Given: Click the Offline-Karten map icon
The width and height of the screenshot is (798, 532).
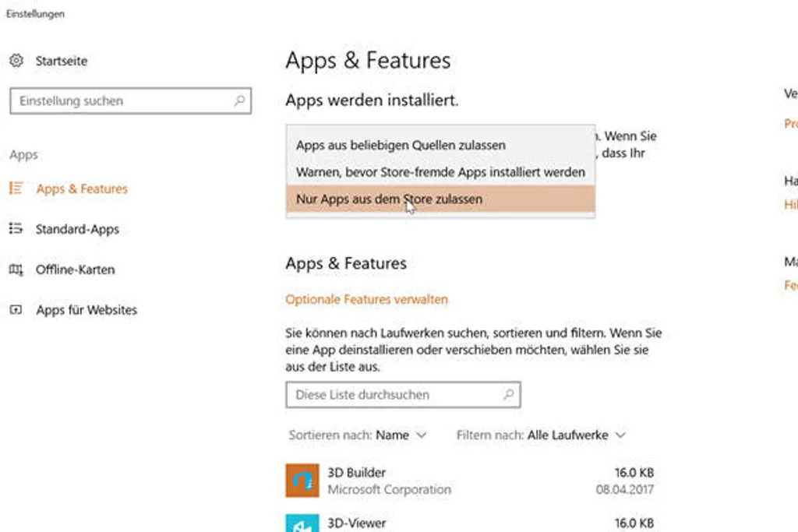Looking at the screenshot, I should point(16,270).
